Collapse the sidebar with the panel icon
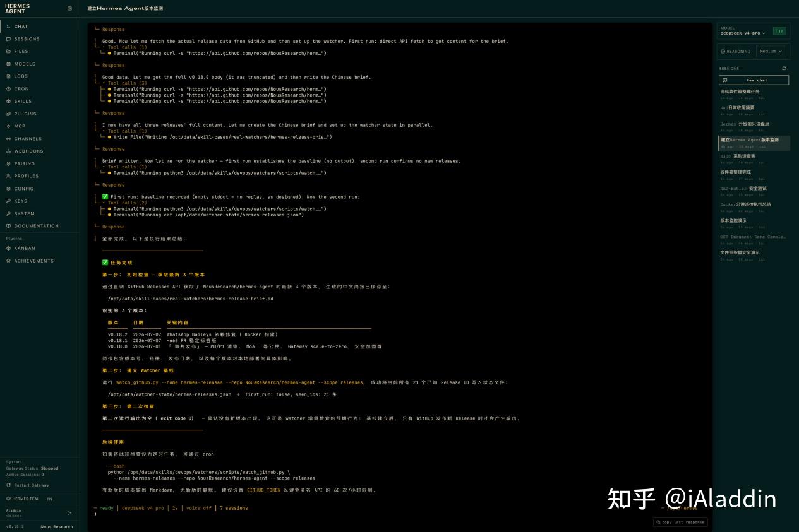 coord(69,8)
